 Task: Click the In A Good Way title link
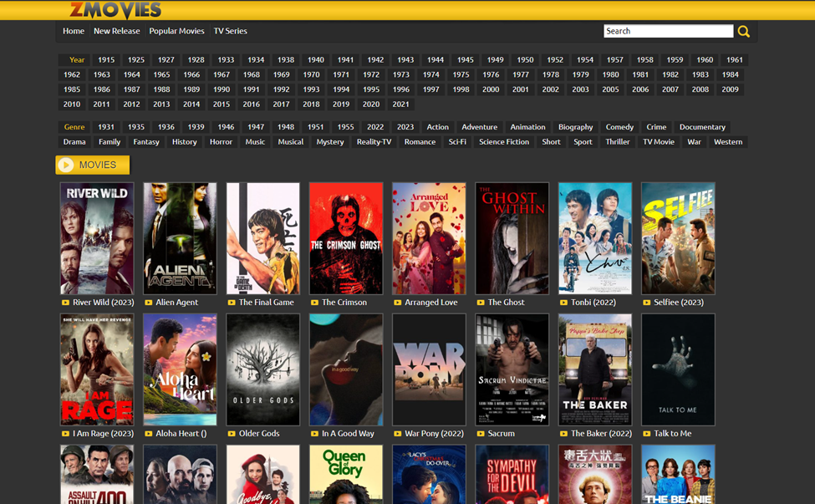pos(348,433)
